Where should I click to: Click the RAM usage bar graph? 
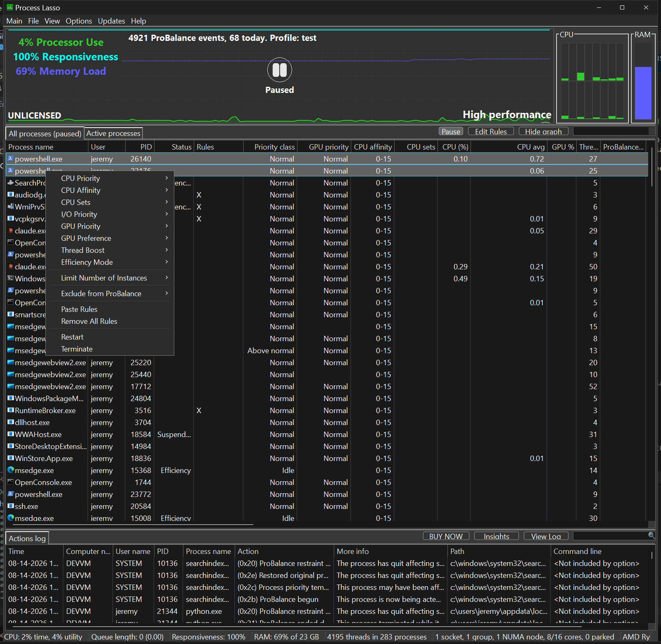(x=643, y=81)
